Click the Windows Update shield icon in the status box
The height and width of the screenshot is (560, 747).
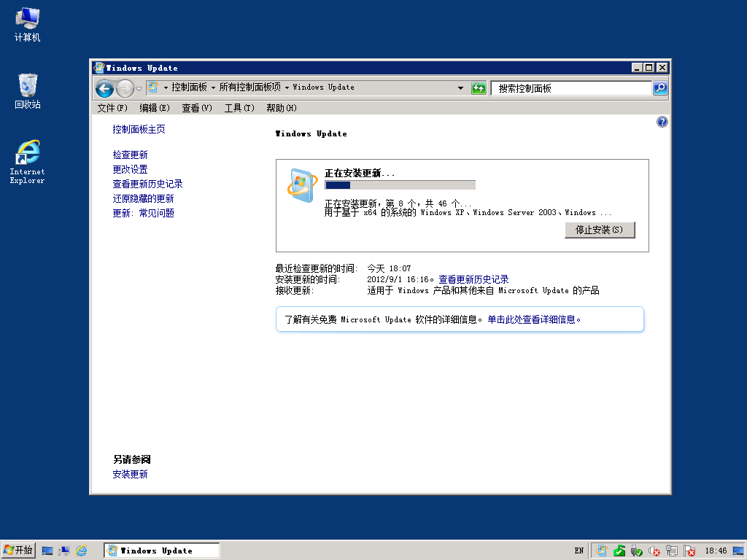coord(302,185)
